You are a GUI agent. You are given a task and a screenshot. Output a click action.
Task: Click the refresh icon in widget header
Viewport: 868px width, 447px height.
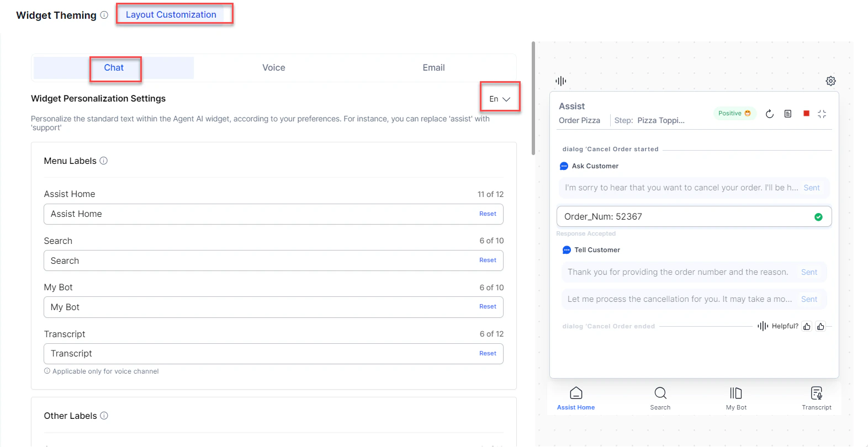tap(770, 114)
